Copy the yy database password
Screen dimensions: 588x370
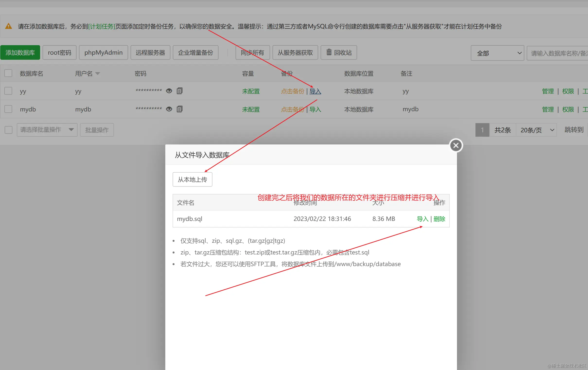click(179, 91)
